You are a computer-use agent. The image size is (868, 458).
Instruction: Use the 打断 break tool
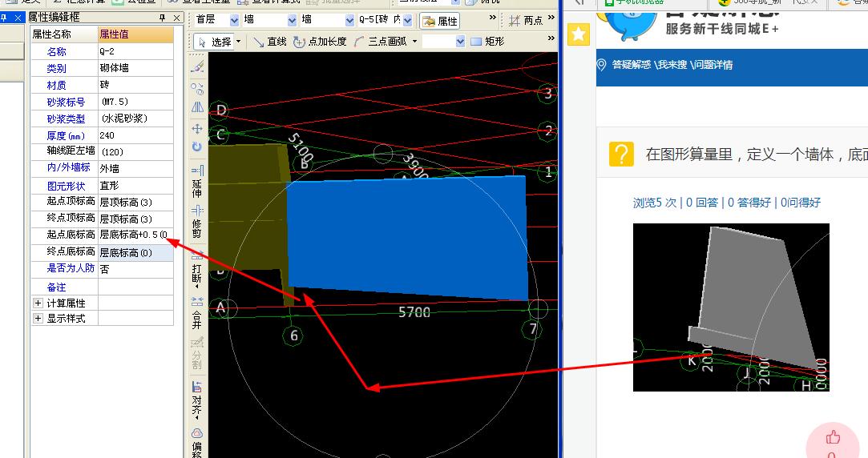pyautogui.click(x=197, y=269)
